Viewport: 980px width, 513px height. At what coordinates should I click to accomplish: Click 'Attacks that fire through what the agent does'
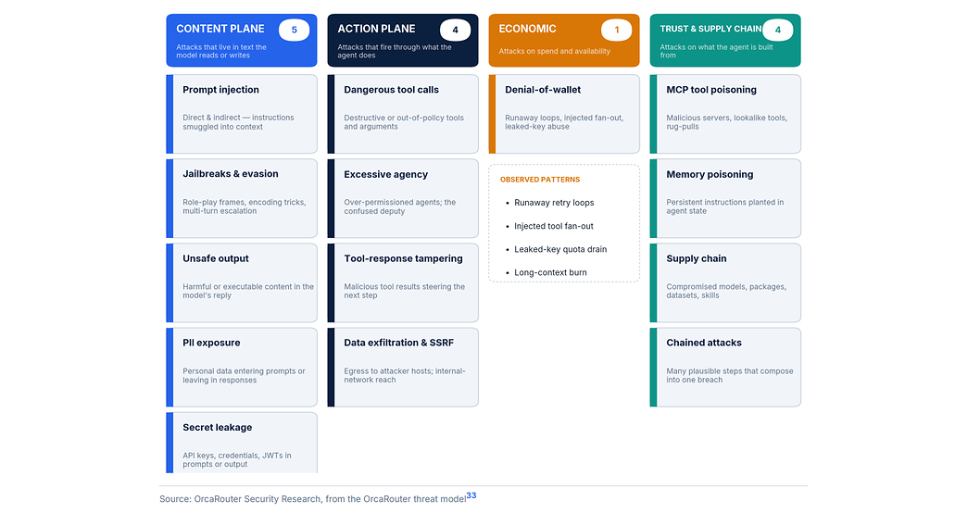click(x=395, y=51)
